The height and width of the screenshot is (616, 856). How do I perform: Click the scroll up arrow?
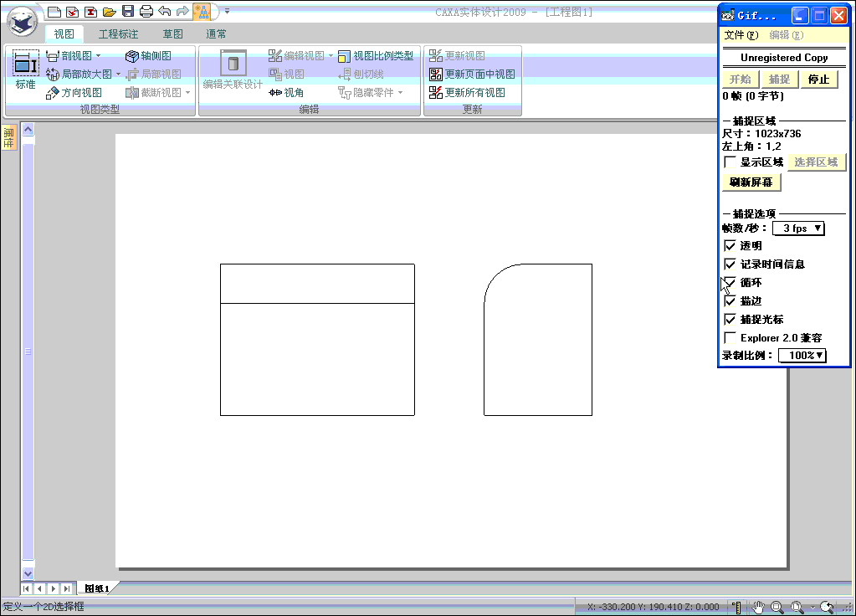click(28, 130)
